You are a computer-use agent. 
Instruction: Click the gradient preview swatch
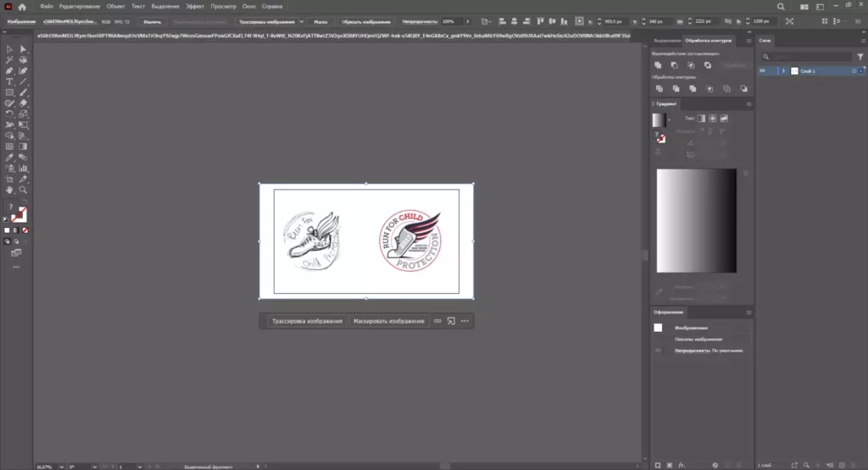659,120
